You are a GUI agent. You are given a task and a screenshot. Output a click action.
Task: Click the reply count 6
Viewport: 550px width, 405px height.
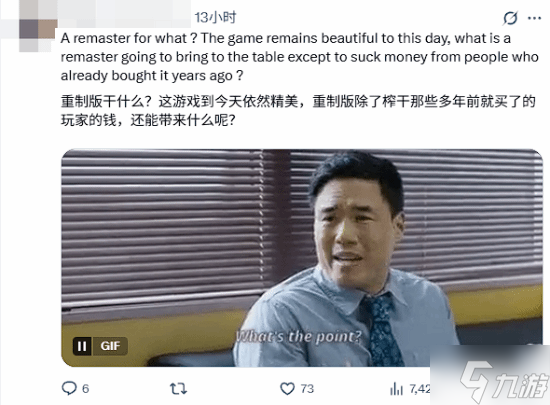click(86, 389)
